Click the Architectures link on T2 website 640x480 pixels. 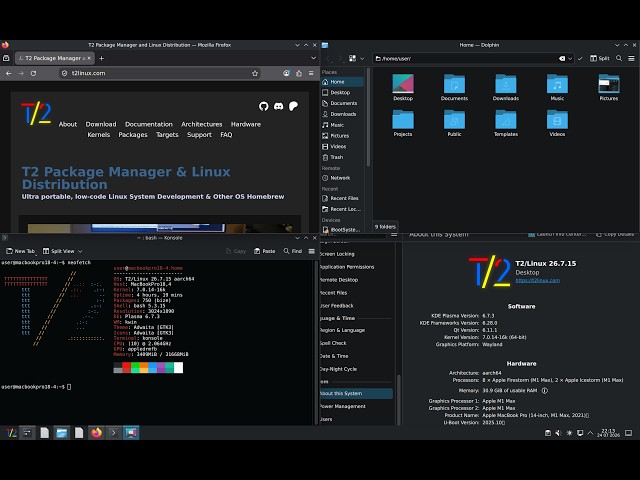click(202, 124)
